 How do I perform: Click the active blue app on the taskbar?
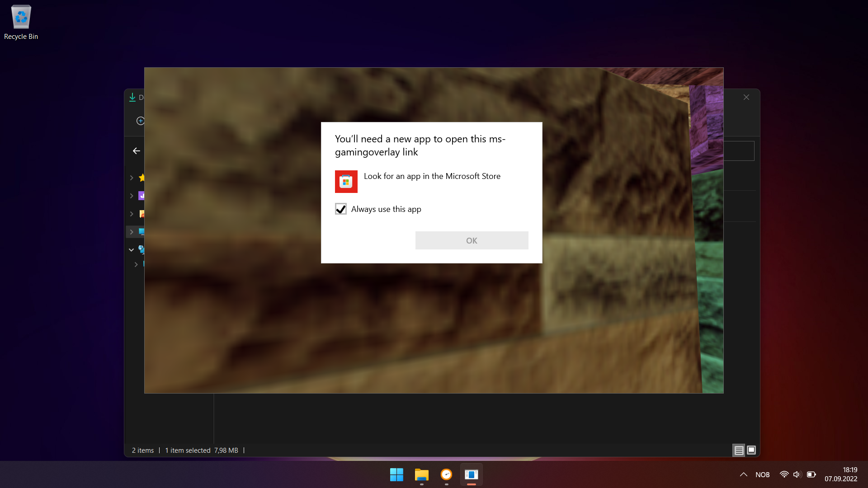pyautogui.click(x=472, y=474)
